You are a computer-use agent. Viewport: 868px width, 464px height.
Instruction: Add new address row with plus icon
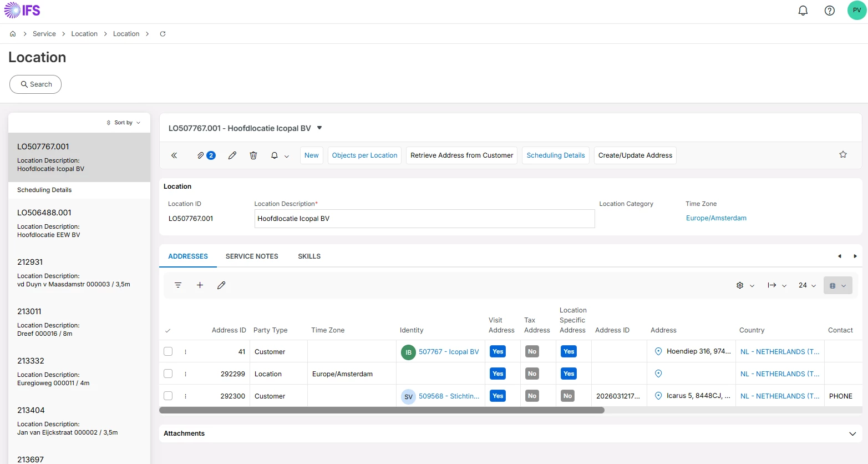(200, 285)
